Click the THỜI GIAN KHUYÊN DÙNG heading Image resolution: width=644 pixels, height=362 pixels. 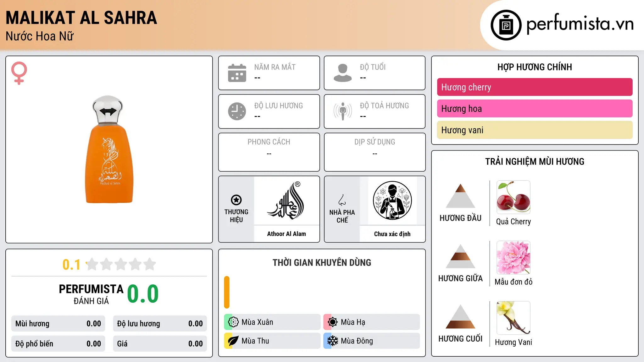pyautogui.click(x=322, y=262)
